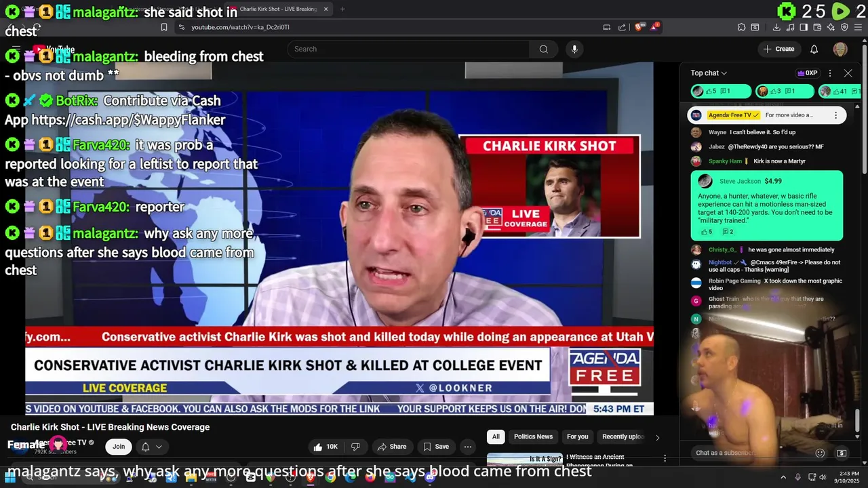The height and width of the screenshot is (488, 868).
Task: Open the Brave Wallet icon
Action: (x=817, y=27)
